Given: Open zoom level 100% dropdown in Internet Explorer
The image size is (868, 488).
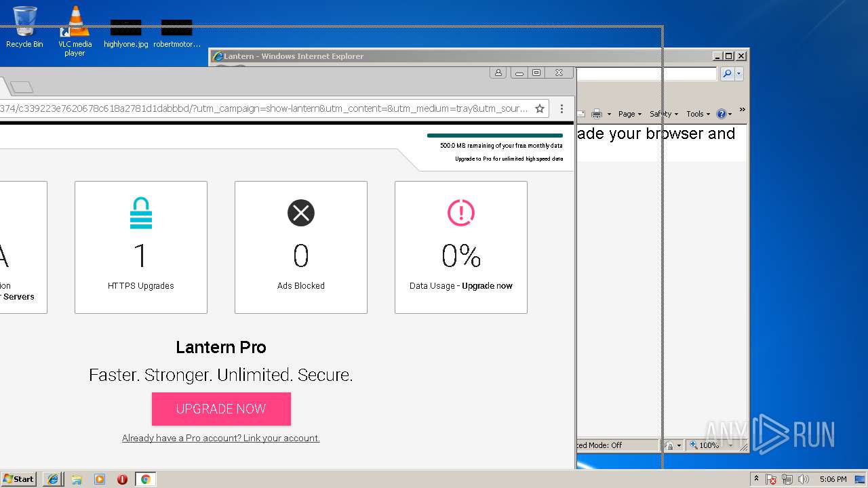Looking at the screenshot, I should (x=730, y=445).
